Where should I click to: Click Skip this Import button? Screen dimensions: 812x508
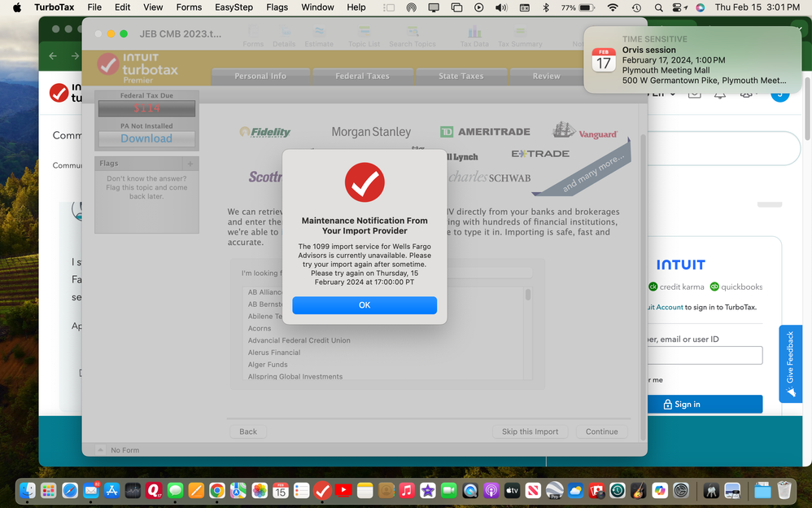click(x=530, y=431)
